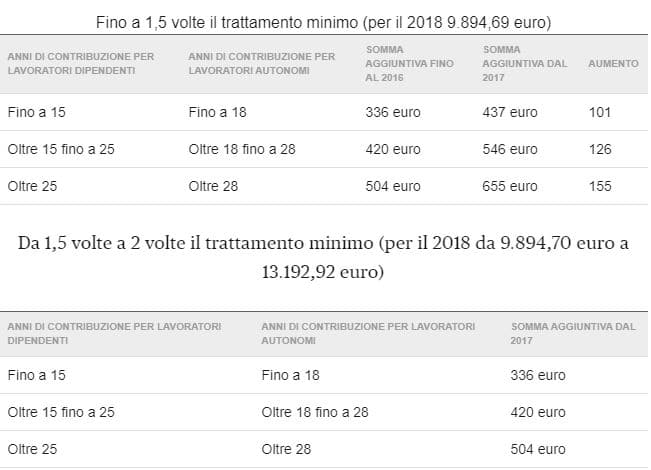Select the '155' increase value
The width and height of the screenshot is (651, 470).
pyautogui.click(x=601, y=186)
